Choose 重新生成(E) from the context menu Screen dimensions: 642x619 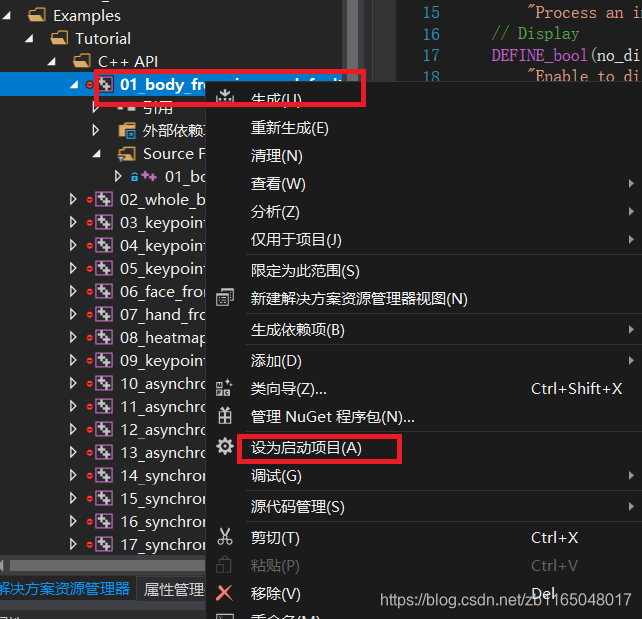[289, 128]
